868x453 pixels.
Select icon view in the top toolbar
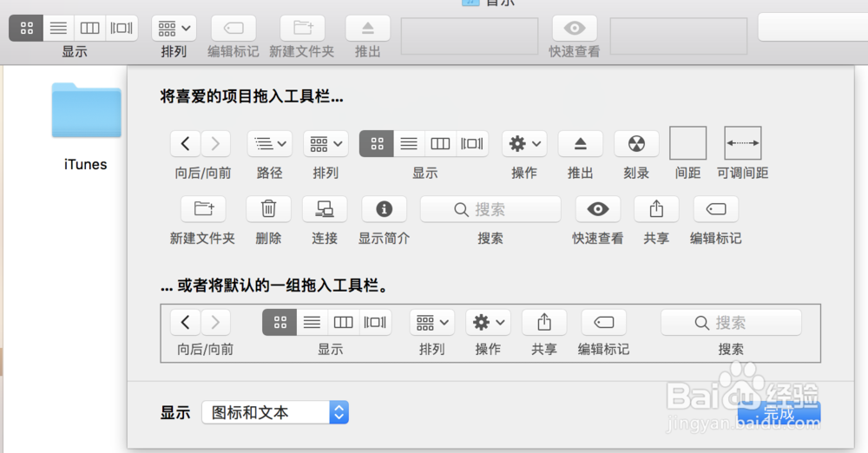coord(26,28)
